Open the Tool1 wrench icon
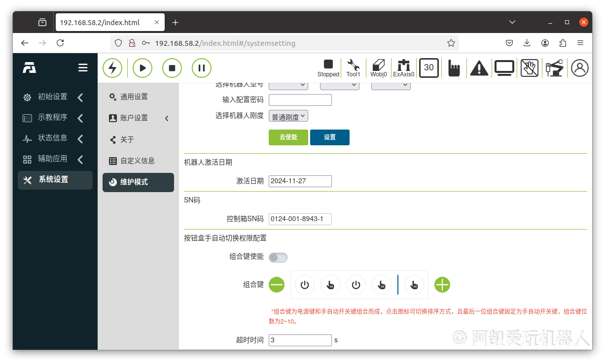Viewport: 605px width, 364px height. point(353,68)
